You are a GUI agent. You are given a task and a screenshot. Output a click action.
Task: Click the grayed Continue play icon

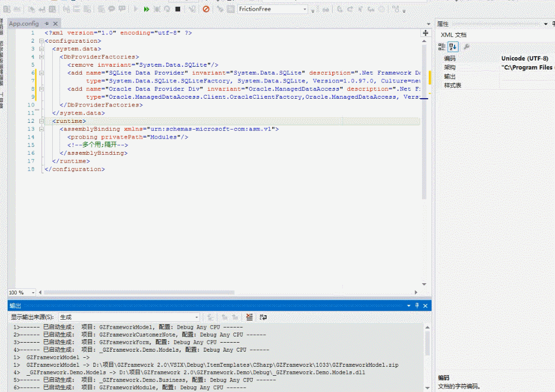click(135, 9)
